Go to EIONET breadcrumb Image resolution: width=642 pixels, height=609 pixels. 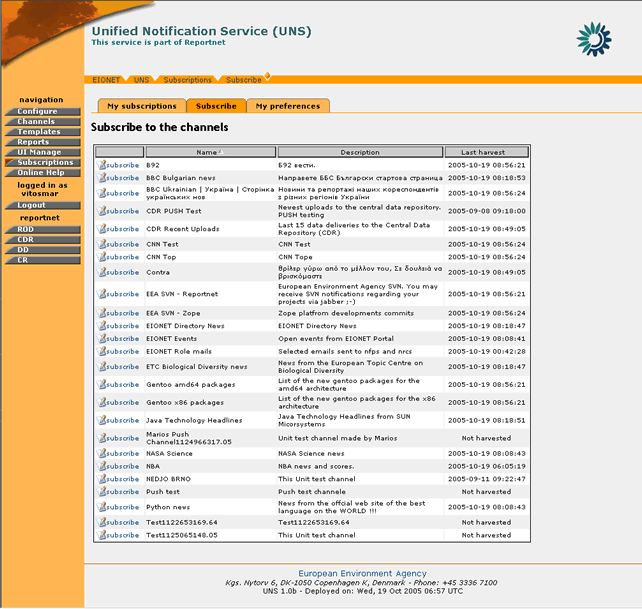(x=106, y=80)
